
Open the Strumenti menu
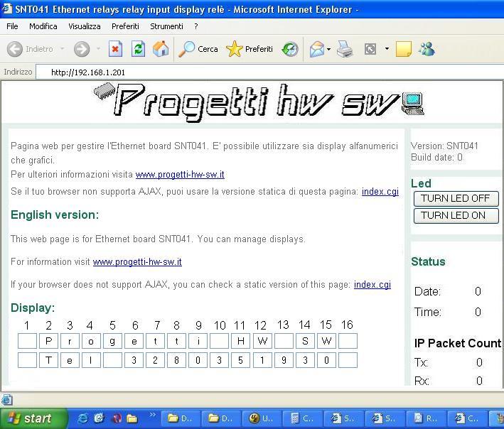click(166, 26)
